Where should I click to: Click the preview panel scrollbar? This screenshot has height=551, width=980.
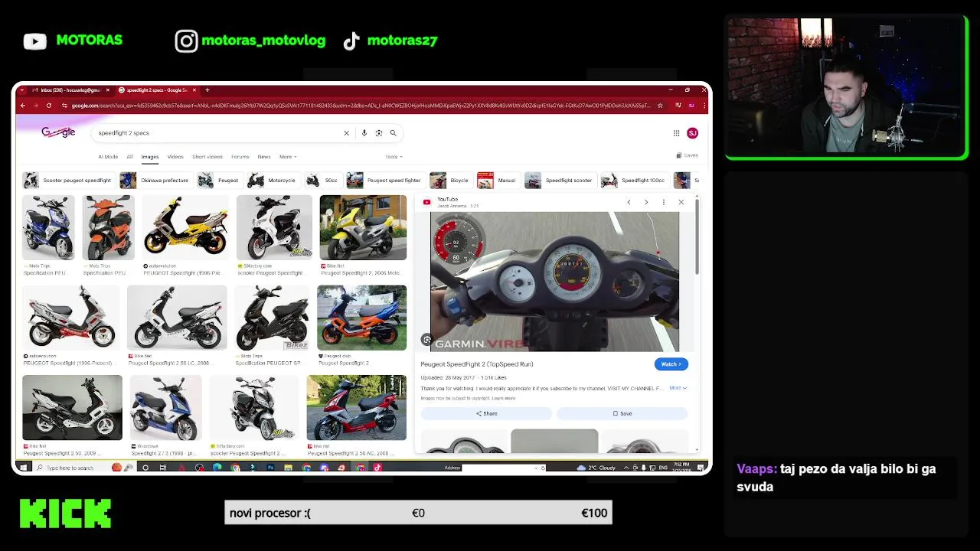pos(697,237)
